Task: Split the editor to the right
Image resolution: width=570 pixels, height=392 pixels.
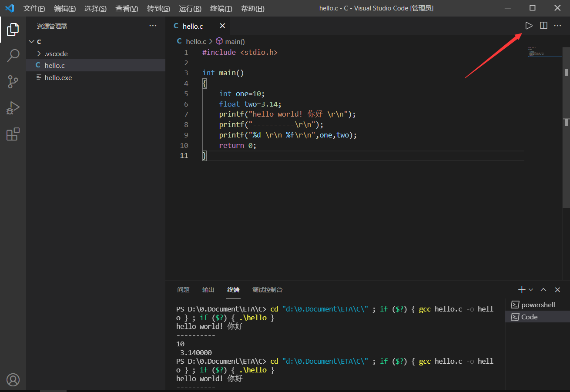Action: click(543, 26)
